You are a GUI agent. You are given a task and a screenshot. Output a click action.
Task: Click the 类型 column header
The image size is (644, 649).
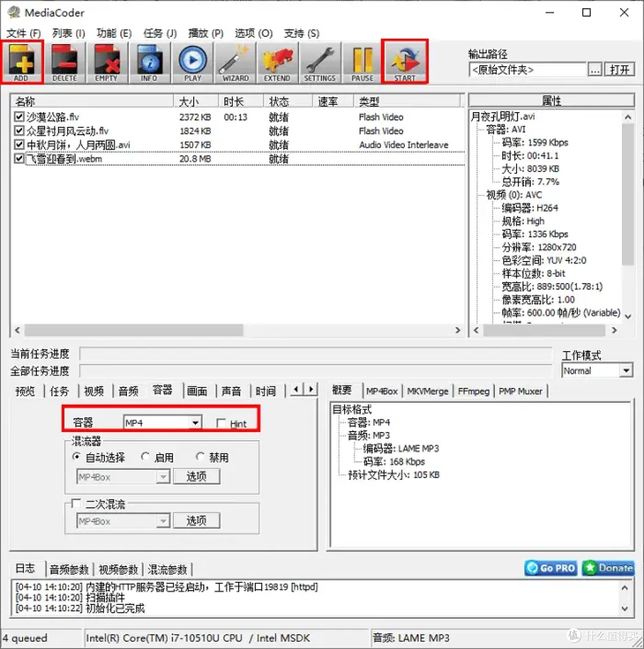click(407, 101)
